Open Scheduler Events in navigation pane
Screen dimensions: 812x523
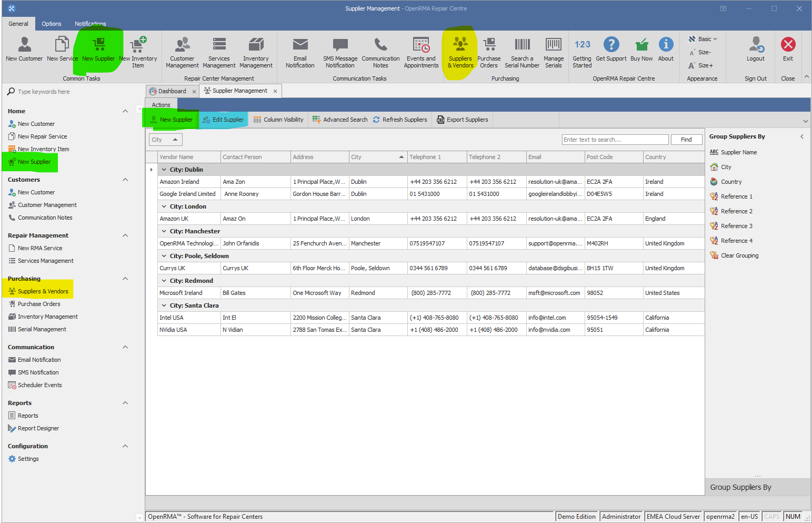click(35, 385)
